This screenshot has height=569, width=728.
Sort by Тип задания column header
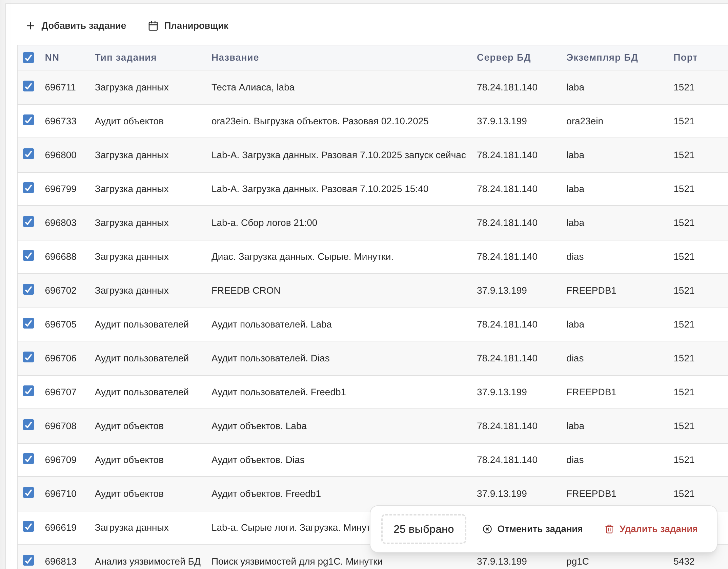click(125, 58)
